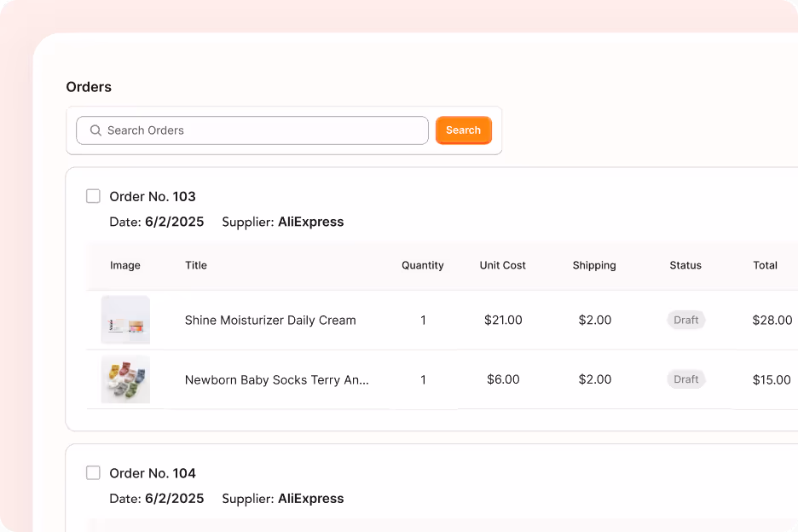The image size is (798, 532).
Task: Click the date 6/2/2025 of Order 104
Action: [x=175, y=499]
